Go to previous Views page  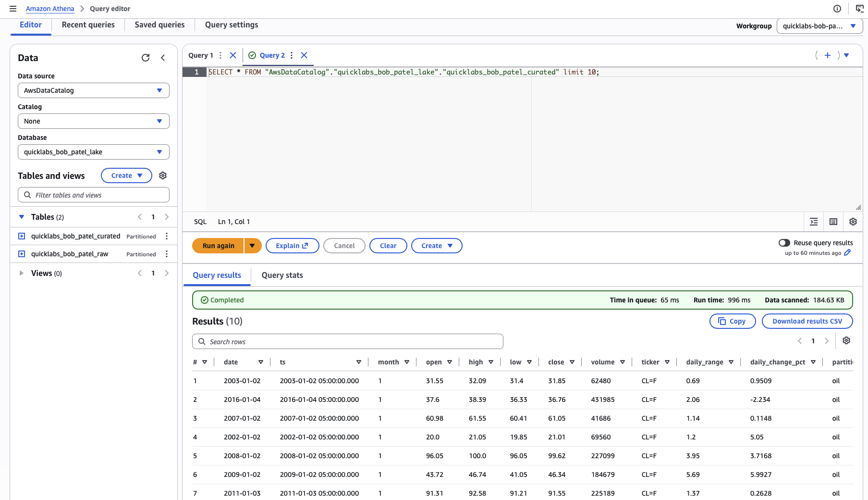(x=140, y=273)
